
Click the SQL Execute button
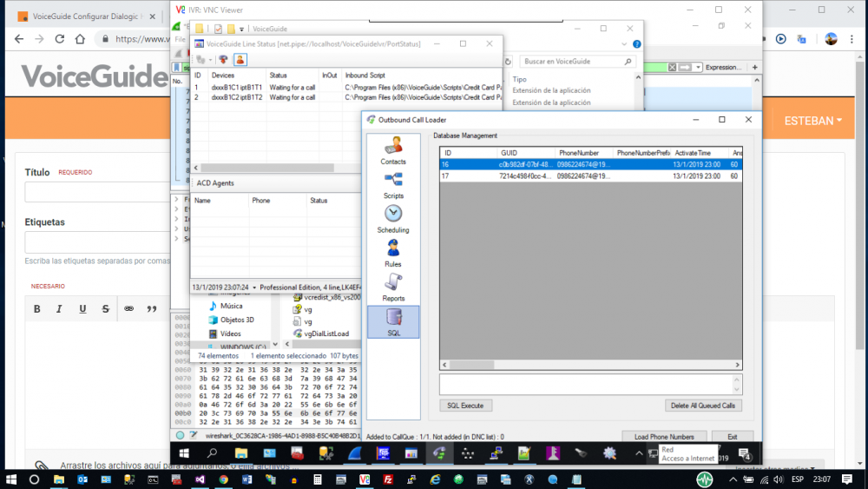(x=466, y=406)
